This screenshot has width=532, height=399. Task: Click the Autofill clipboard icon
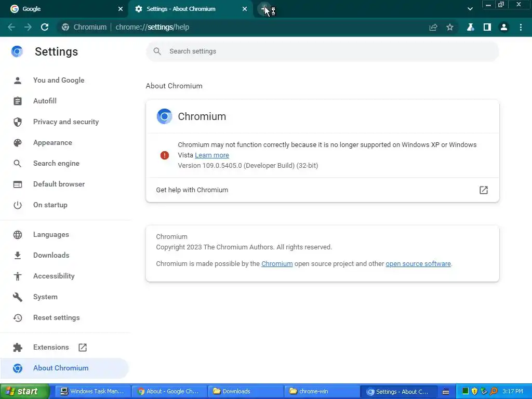(x=18, y=101)
